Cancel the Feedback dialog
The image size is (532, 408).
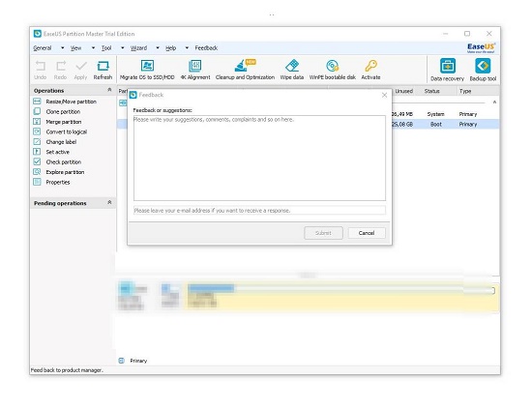[x=367, y=233]
